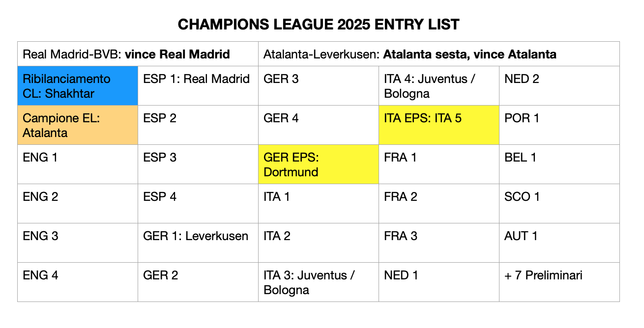This screenshot has width=644, height=328.
Task: Click the POR 1 cell
Action: coord(559,125)
